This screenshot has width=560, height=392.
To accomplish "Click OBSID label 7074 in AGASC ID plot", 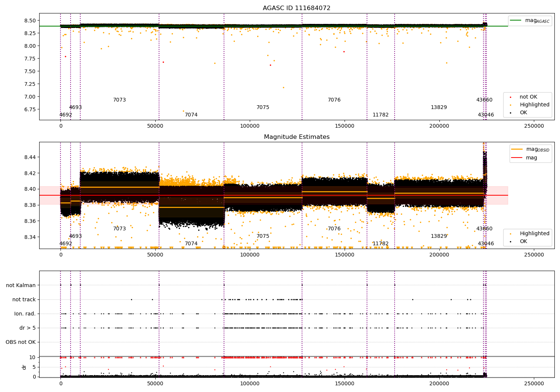I will [x=191, y=115].
